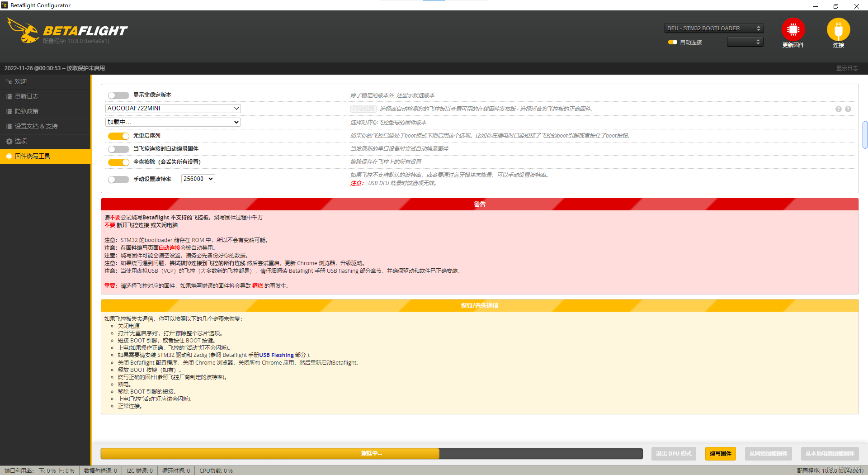Viewport: 868px width, 475px height.
Task: Click the cycle time (循环时间) status entry
Action: [176, 471]
